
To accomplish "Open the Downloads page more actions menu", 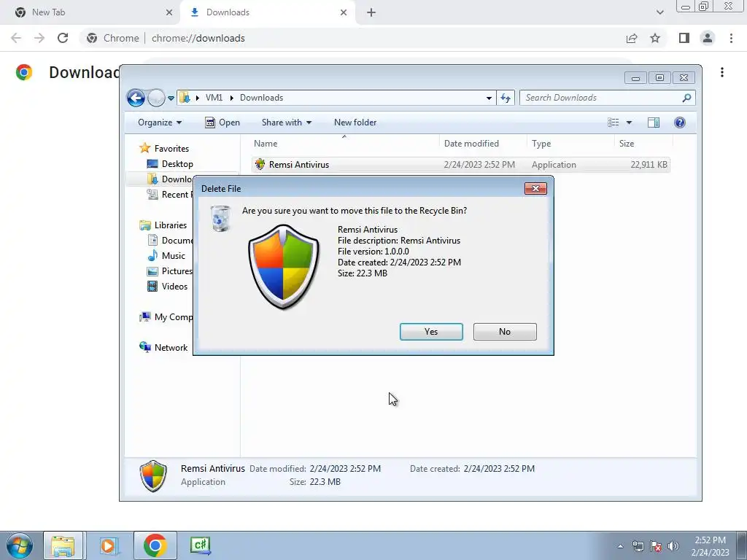I will [722, 72].
